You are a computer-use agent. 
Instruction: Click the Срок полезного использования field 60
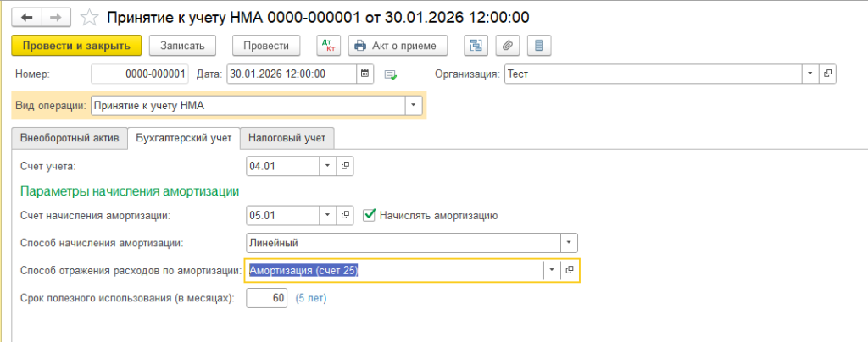(x=267, y=299)
